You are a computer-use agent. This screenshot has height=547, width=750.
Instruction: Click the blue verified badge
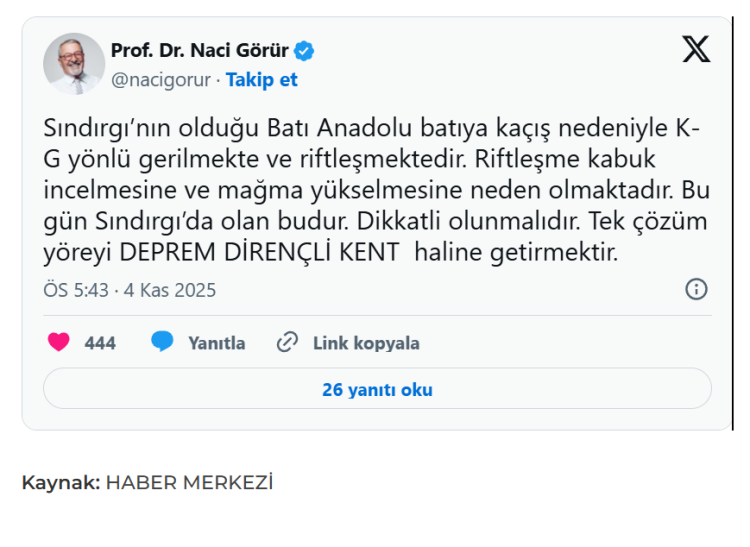point(304,51)
